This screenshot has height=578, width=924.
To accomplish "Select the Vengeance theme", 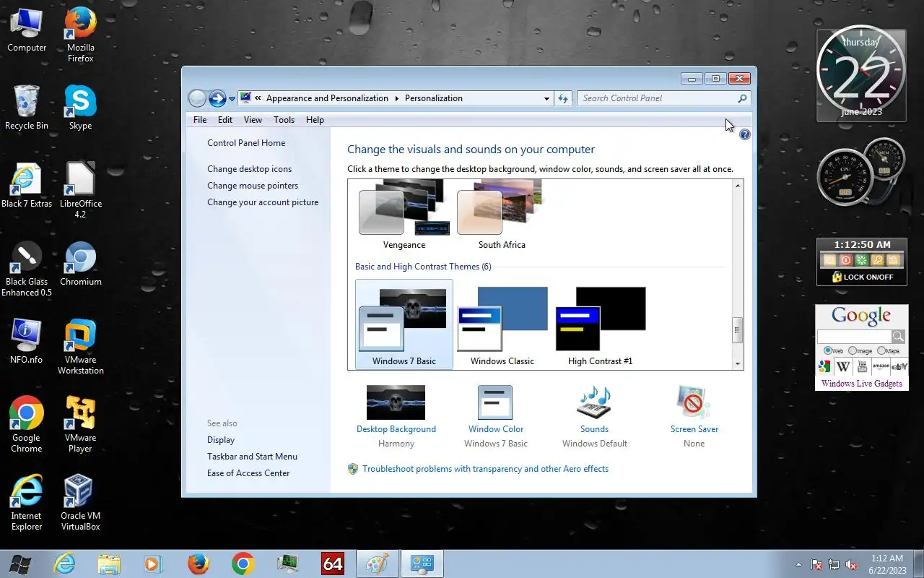I will (x=404, y=215).
